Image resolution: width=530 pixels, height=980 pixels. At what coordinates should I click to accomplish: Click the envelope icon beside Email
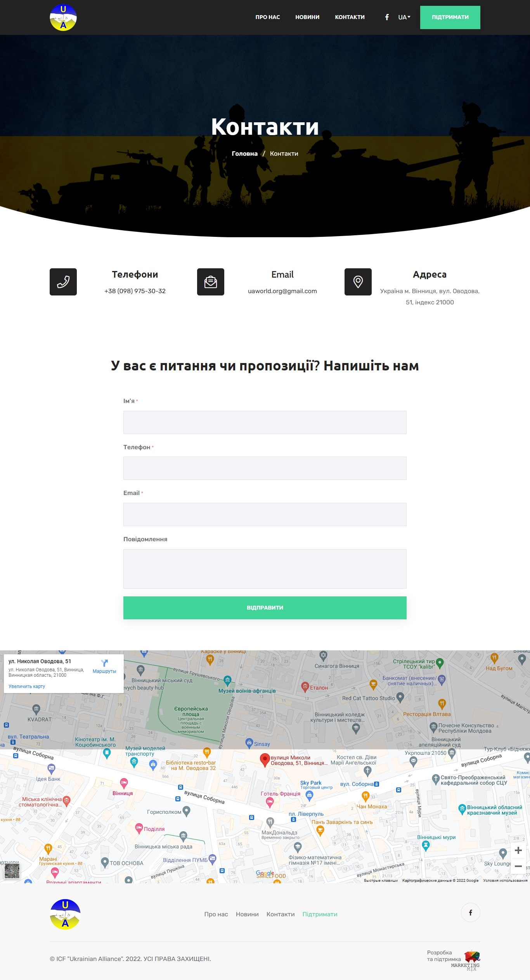point(211,282)
